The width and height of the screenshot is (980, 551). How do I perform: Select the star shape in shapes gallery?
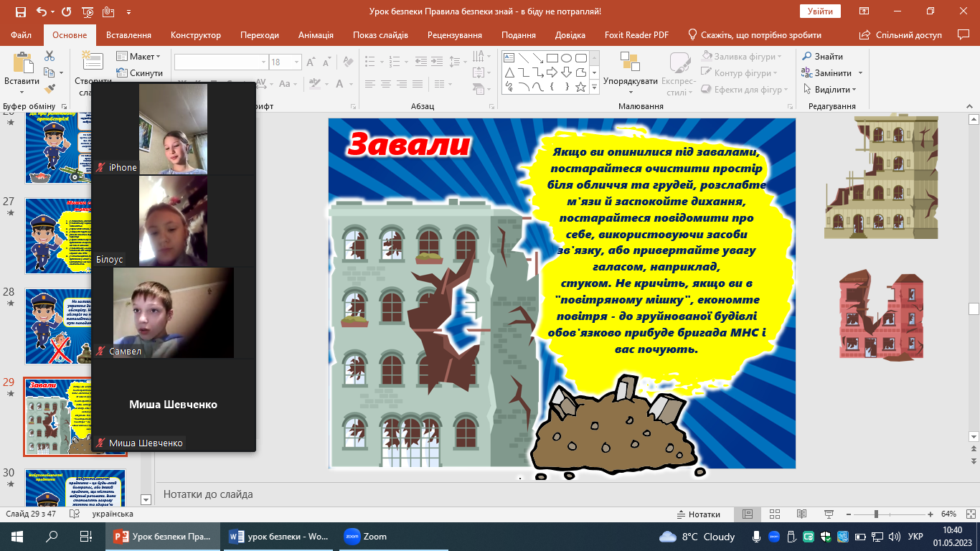click(580, 87)
